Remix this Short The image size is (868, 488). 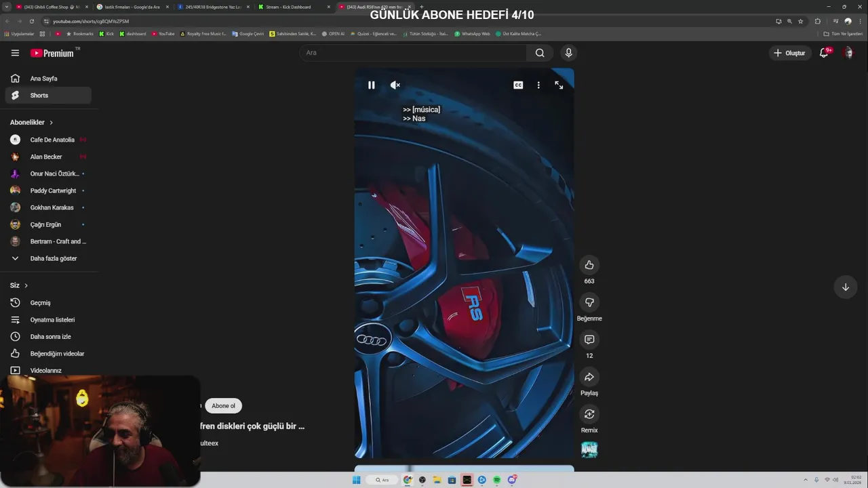click(589, 414)
